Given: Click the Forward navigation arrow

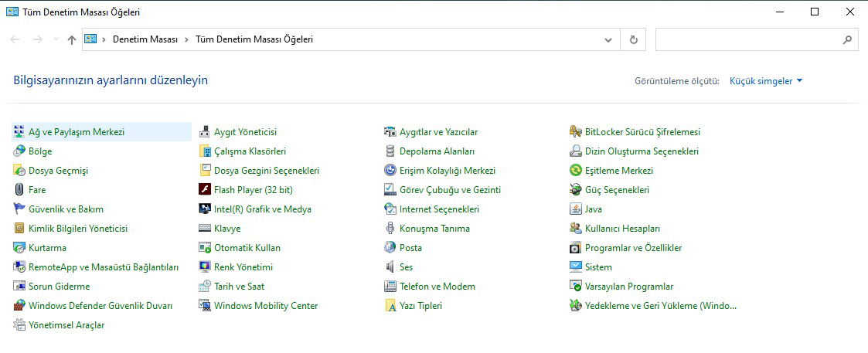Looking at the screenshot, I should click(38, 40).
